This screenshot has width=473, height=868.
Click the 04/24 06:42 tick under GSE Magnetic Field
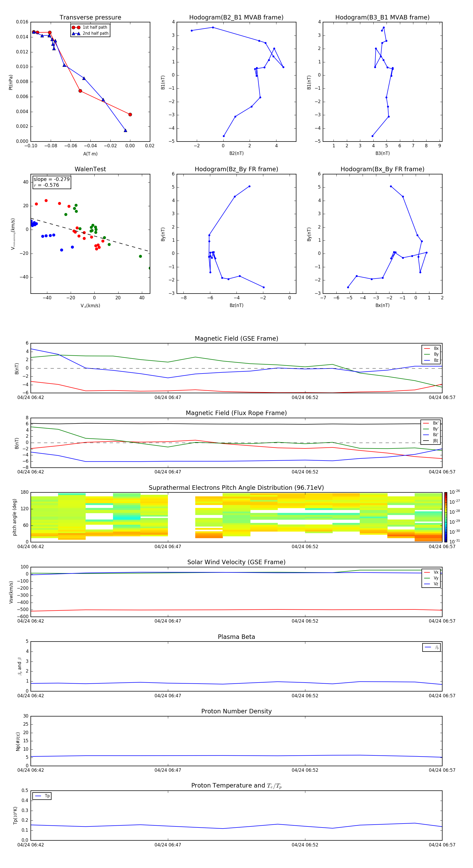coord(31,397)
